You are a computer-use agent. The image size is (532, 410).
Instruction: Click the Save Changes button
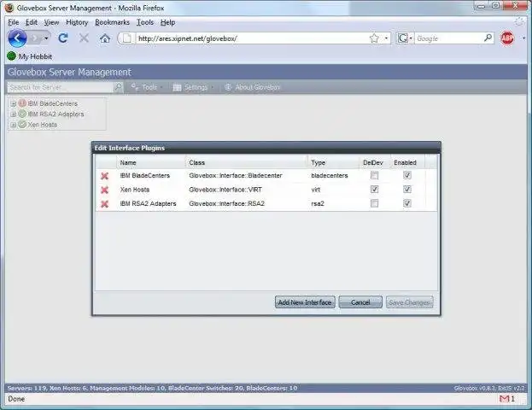[x=409, y=302]
